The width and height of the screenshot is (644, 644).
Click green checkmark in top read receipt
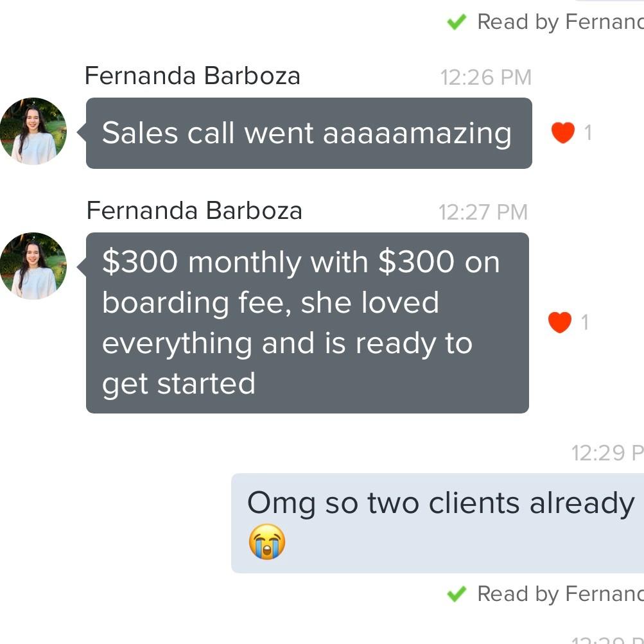click(456, 22)
